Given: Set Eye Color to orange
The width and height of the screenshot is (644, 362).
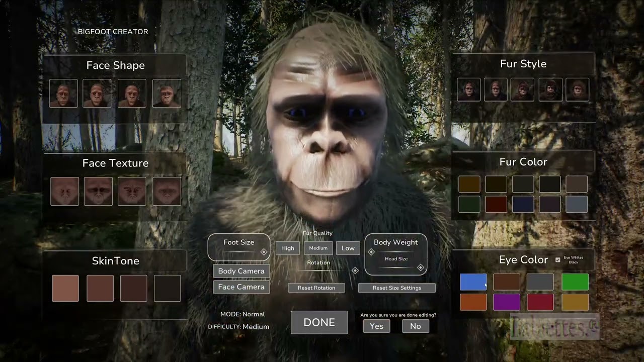Looking at the screenshot, I should point(473,302).
